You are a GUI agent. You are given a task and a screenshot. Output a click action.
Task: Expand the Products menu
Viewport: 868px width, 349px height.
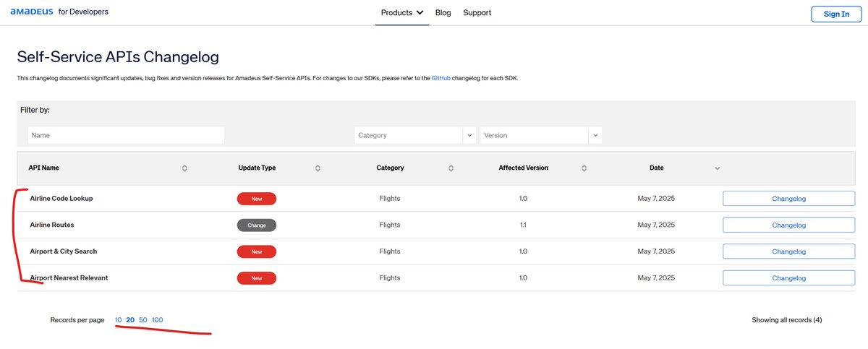(x=402, y=12)
